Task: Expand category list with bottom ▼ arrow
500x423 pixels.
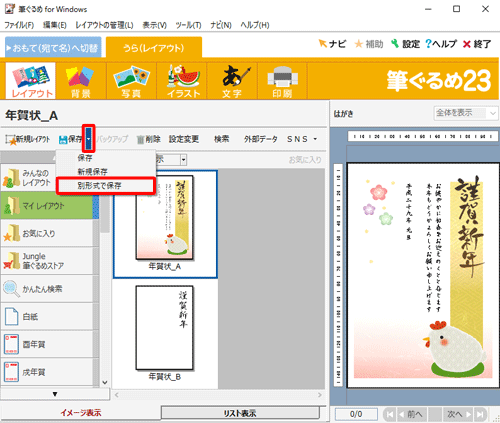Action: [x=55, y=394]
